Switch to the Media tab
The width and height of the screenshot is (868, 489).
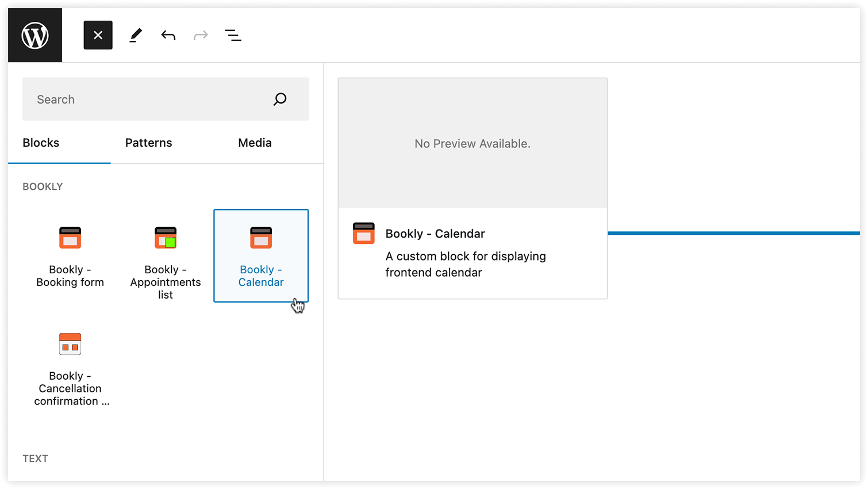click(255, 143)
